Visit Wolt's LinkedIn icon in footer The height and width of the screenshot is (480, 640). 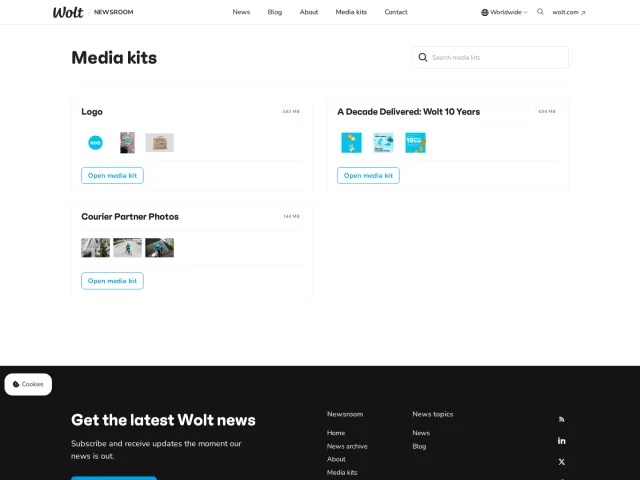[x=562, y=440]
